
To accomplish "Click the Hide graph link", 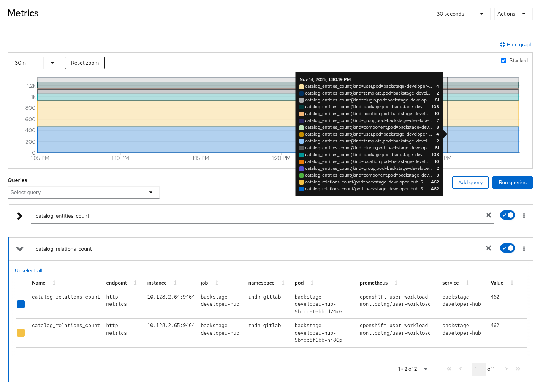I will 516,44.
